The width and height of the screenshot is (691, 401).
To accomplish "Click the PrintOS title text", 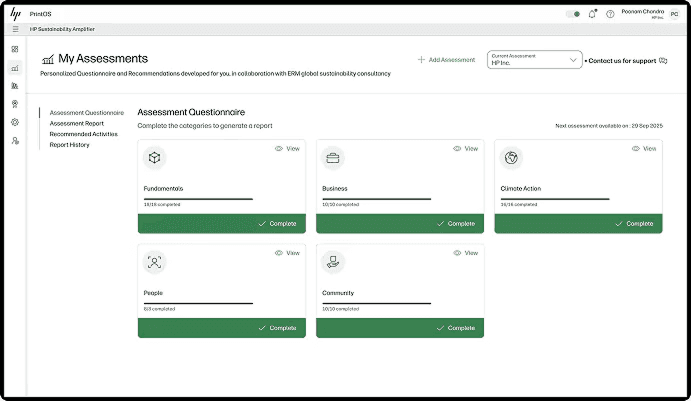I will point(41,14).
